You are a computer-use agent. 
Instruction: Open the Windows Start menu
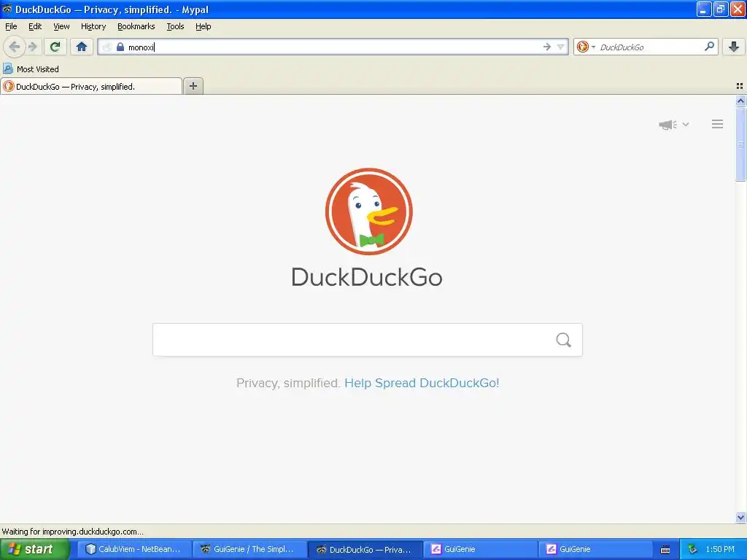tap(34, 549)
